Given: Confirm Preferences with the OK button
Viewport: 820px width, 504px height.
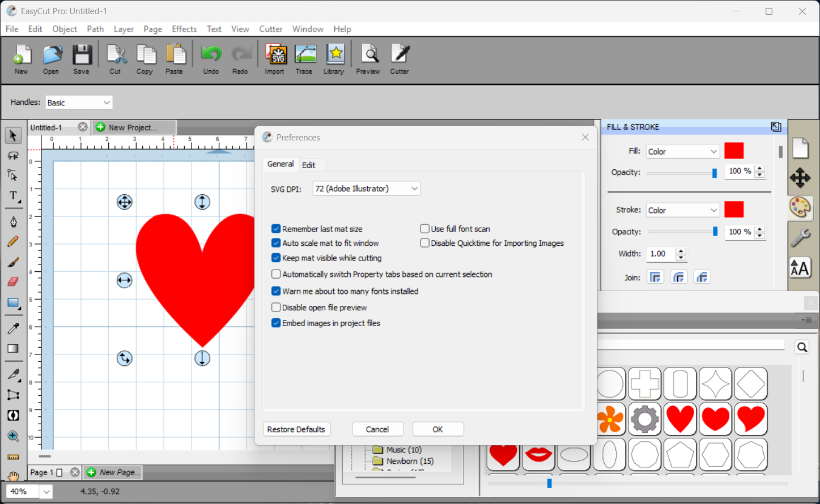Looking at the screenshot, I should [x=438, y=429].
